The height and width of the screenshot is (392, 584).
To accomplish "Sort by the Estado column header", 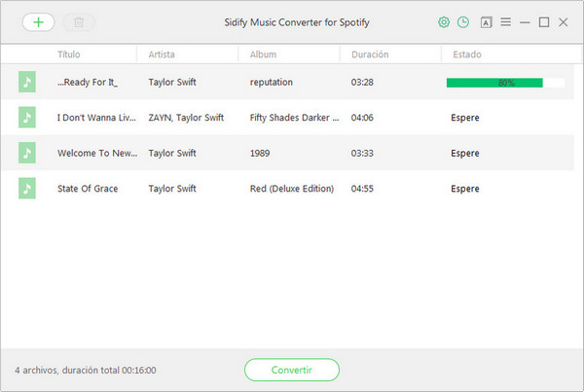I will coord(467,54).
